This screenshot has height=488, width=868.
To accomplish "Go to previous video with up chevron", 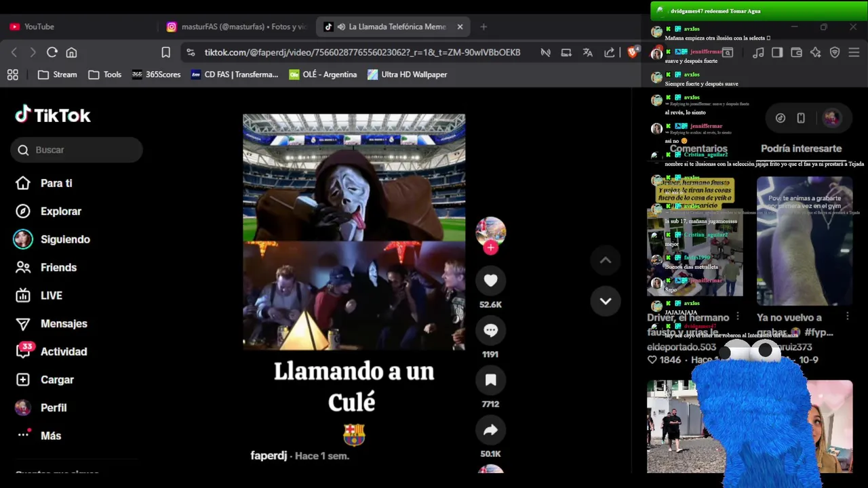I will [606, 260].
